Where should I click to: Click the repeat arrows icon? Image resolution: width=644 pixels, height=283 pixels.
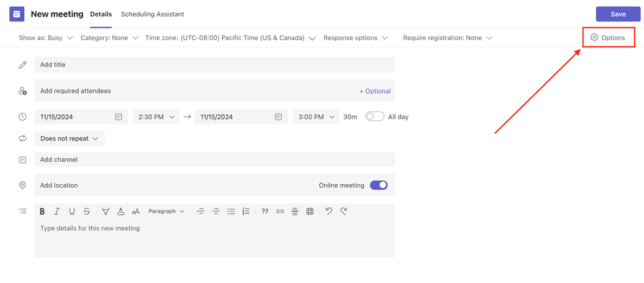pyautogui.click(x=23, y=138)
